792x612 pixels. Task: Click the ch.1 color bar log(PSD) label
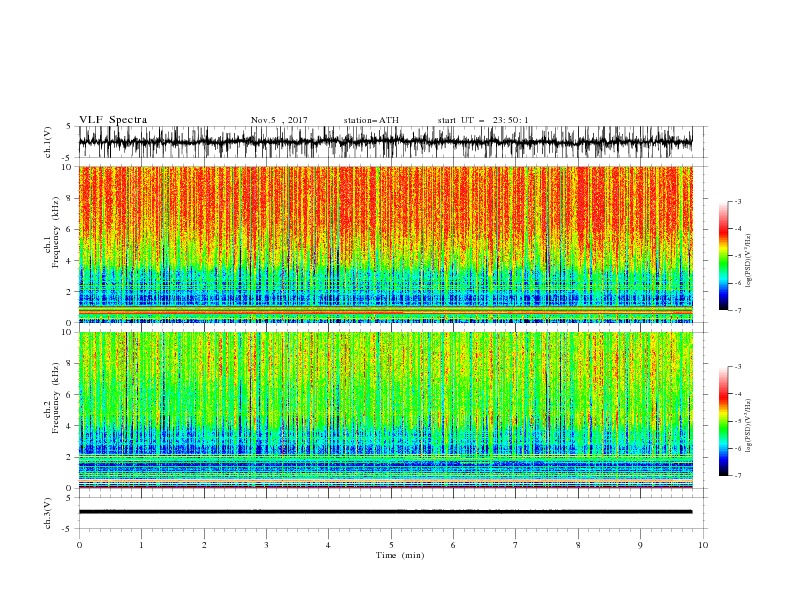point(749,261)
